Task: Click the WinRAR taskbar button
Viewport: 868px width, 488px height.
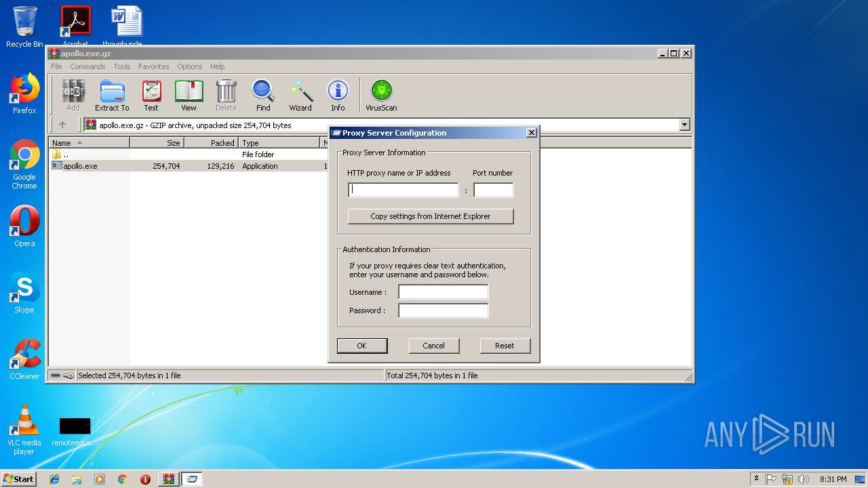Action: click(168, 479)
